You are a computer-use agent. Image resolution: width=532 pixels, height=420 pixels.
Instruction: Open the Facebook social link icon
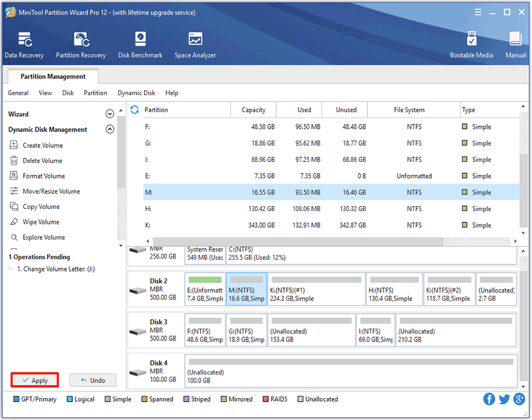click(489, 399)
